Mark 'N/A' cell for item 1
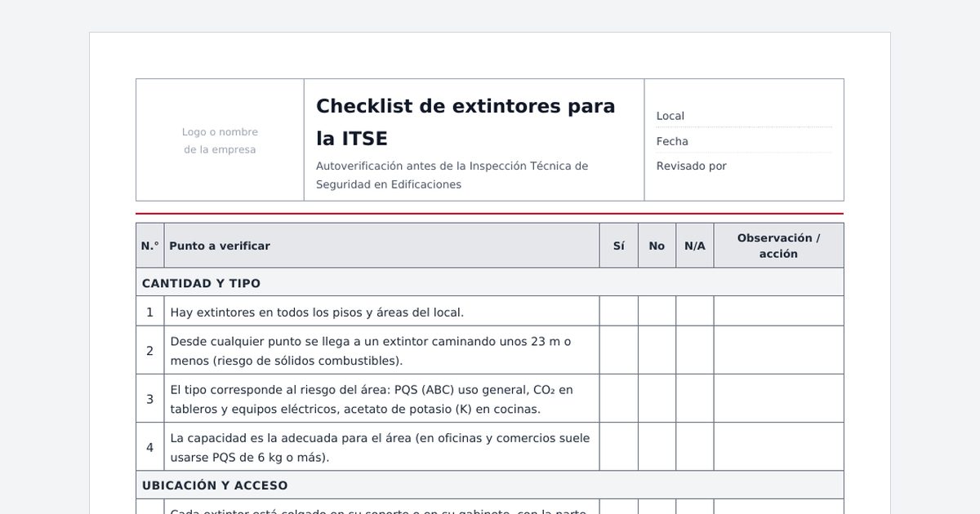The height and width of the screenshot is (514, 980). click(x=695, y=312)
